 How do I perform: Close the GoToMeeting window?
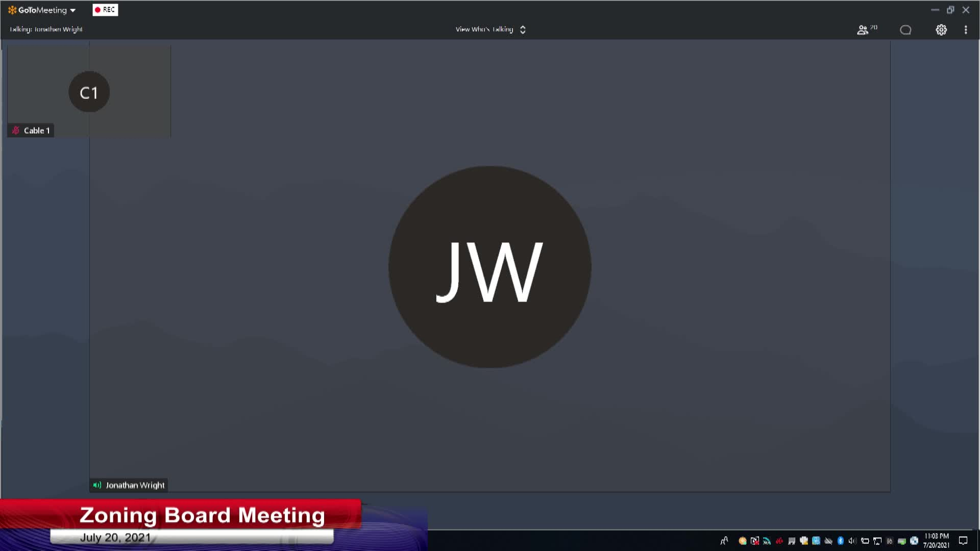(x=966, y=10)
